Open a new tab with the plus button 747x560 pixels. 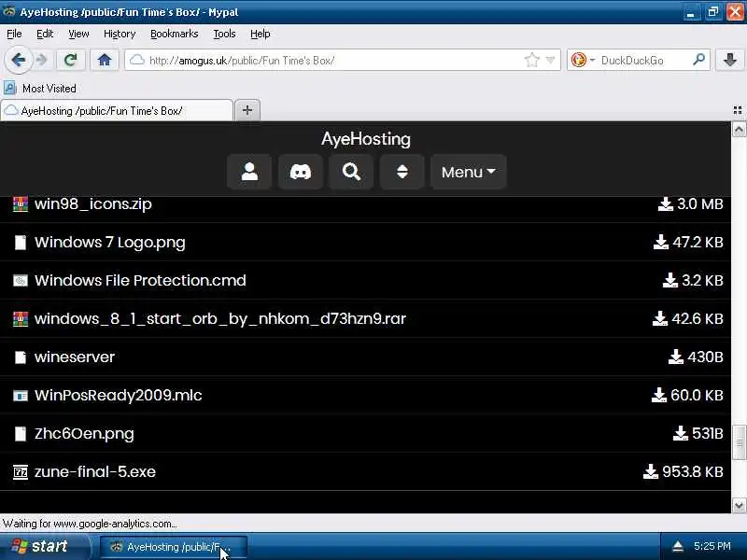pyautogui.click(x=247, y=110)
